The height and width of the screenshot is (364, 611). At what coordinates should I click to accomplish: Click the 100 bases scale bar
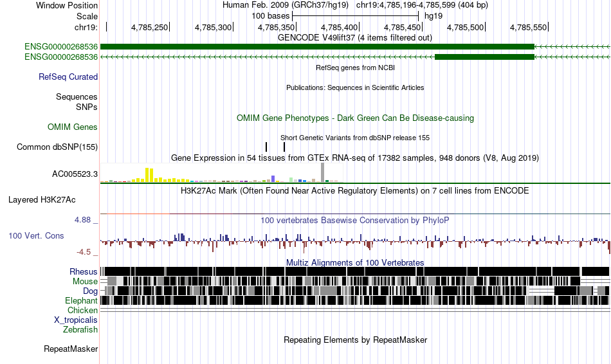(x=356, y=16)
